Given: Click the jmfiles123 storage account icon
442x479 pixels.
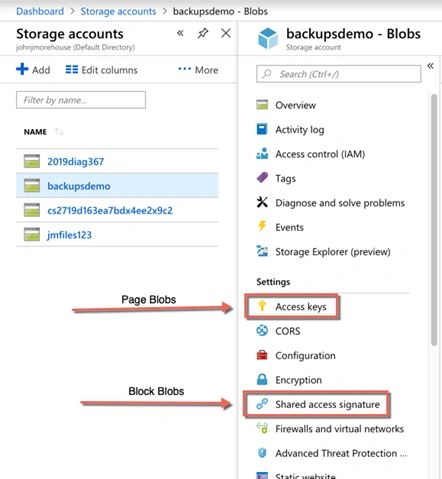Looking at the screenshot, I should click(32, 234).
